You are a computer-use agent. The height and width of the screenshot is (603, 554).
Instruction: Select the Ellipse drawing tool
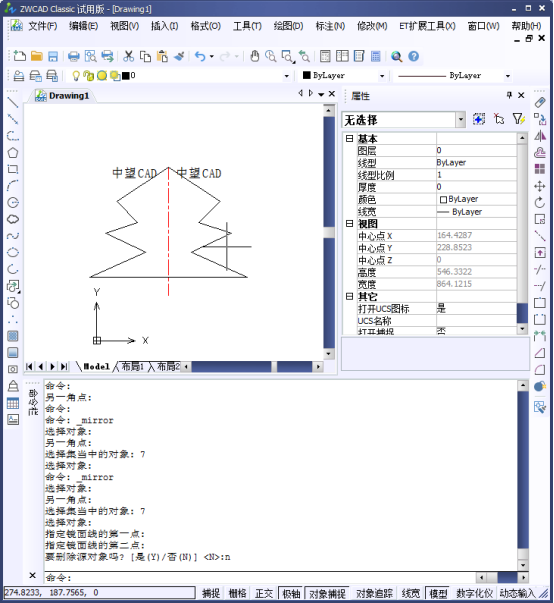(x=13, y=252)
